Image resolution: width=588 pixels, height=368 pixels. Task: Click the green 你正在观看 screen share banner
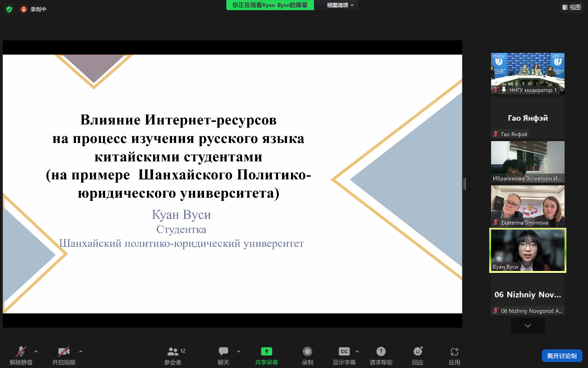pyautogui.click(x=270, y=5)
